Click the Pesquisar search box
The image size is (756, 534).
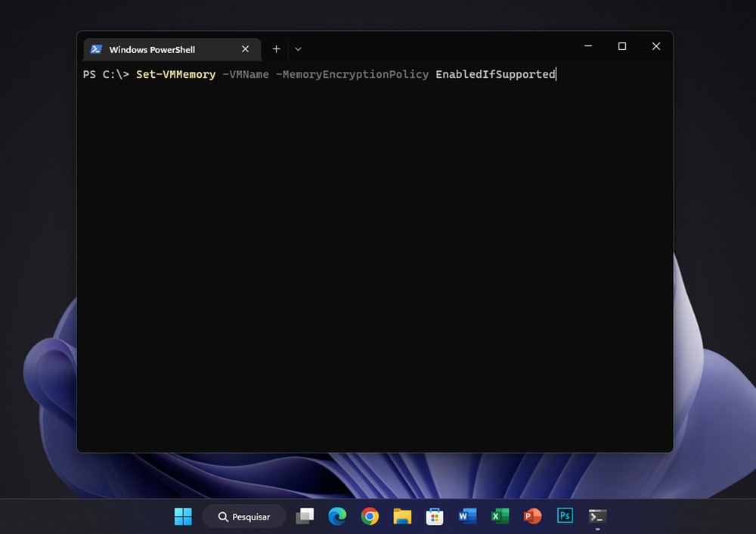pos(244,517)
